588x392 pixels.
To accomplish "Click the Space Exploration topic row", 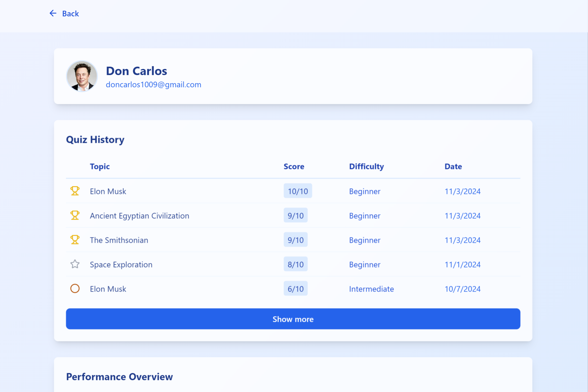I will point(121,264).
